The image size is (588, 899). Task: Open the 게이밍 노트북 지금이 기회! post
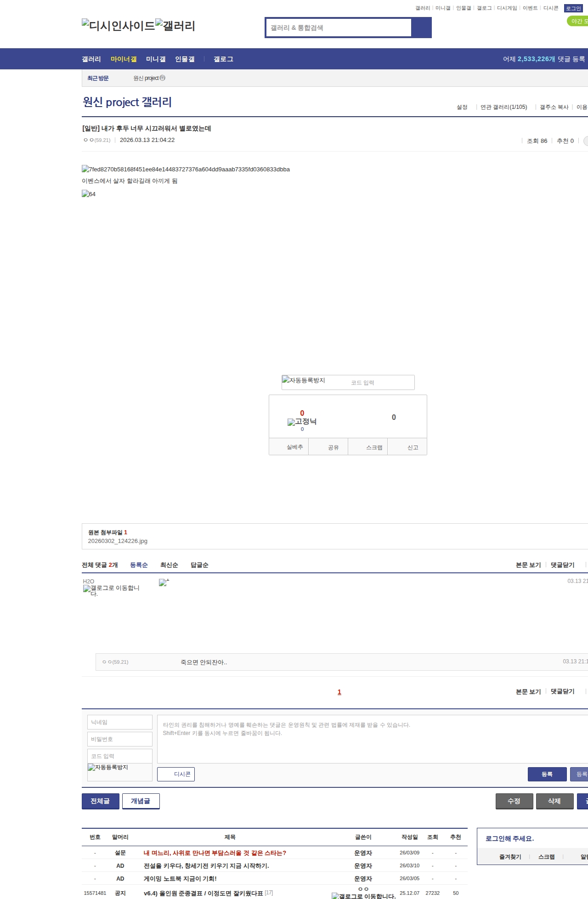tap(180, 878)
